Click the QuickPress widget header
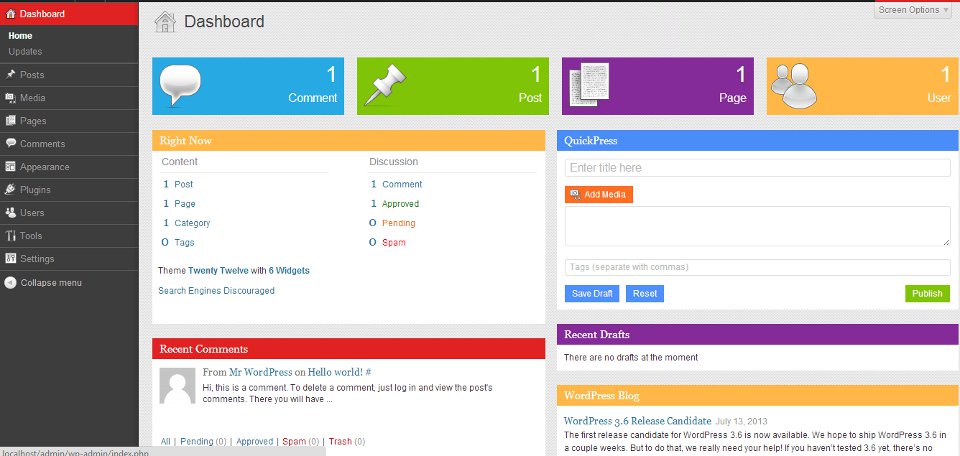Viewport: 960px width, 456px height. pos(757,141)
